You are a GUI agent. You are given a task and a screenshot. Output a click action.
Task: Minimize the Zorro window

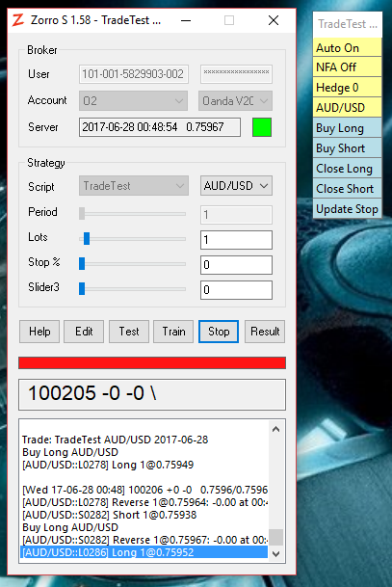tap(186, 20)
